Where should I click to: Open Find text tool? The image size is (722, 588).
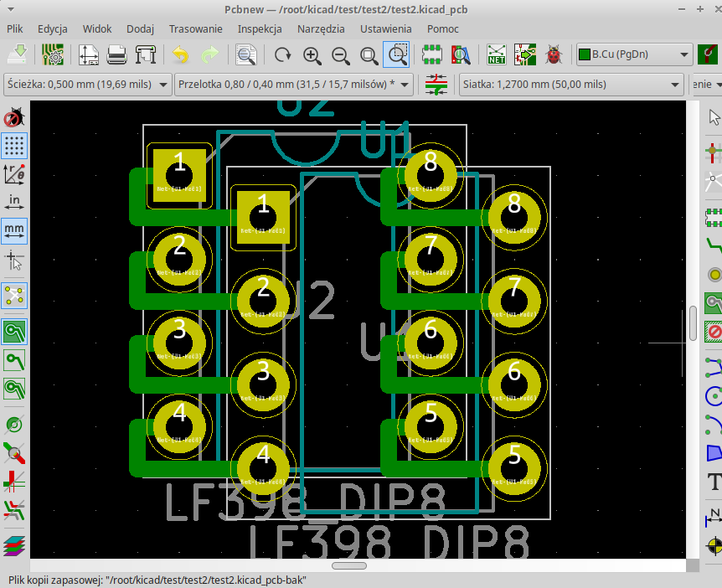[x=246, y=54]
